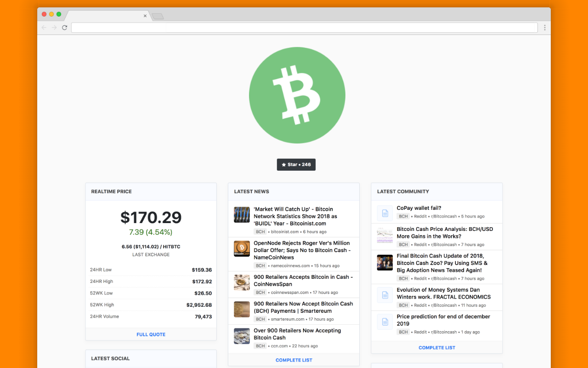Open Evolution of Money Systems post
Viewport: 588px width, 368px height.
click(444, 293)
